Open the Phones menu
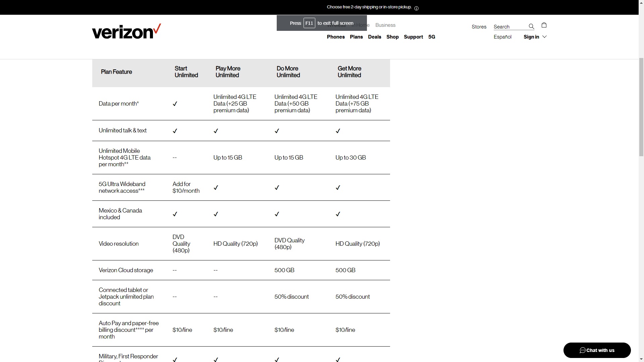644x362 pixels. [336, 37]
